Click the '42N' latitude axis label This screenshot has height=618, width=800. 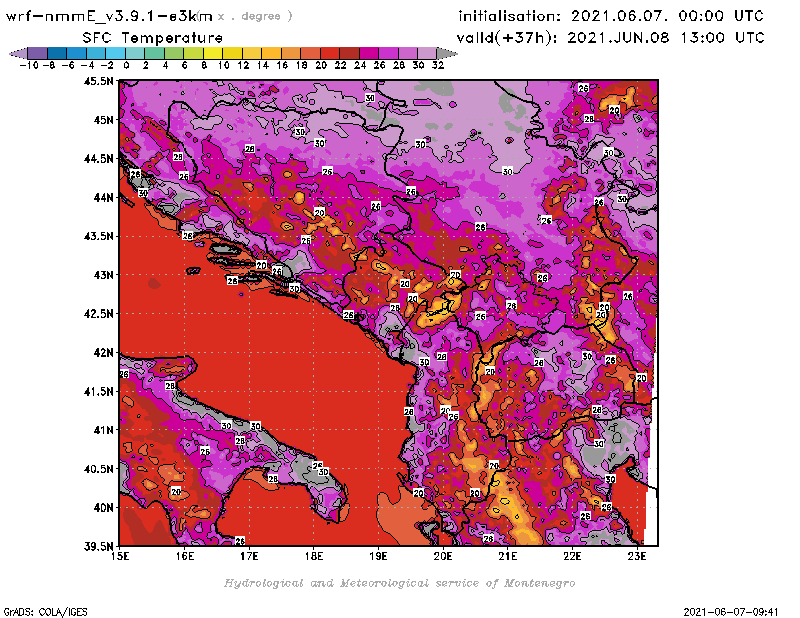tap(103, 353)
